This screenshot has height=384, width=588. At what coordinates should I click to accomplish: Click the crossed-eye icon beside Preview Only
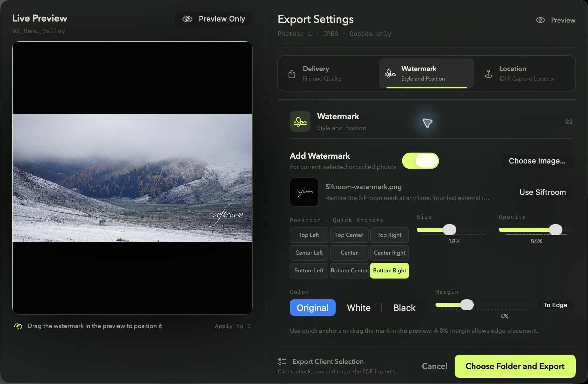point(188,19)
